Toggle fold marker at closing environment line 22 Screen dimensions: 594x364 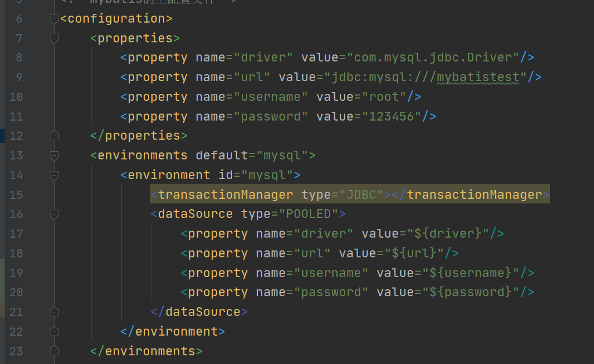(x=54, y=332)
